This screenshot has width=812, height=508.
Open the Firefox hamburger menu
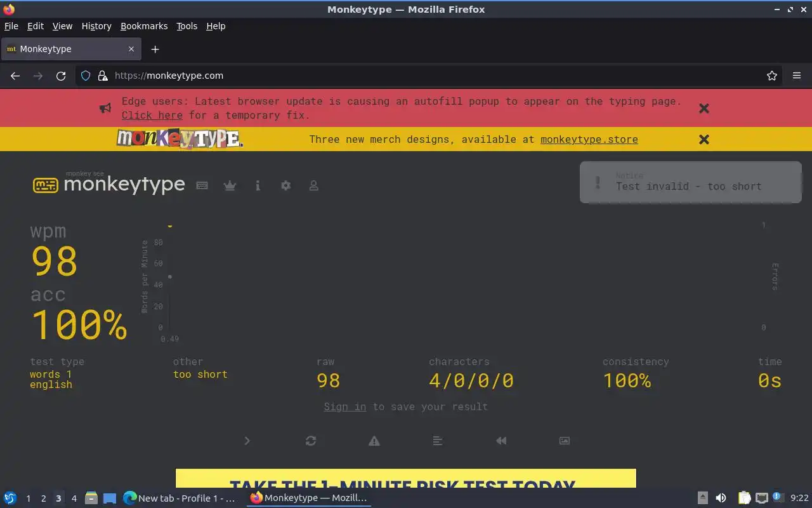point(797,76)
